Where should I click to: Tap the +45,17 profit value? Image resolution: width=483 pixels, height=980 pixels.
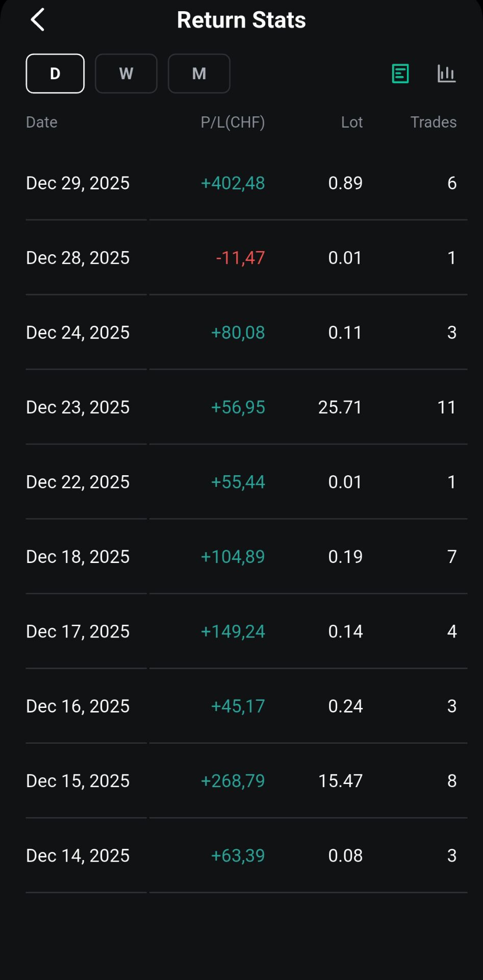[238, 706]
